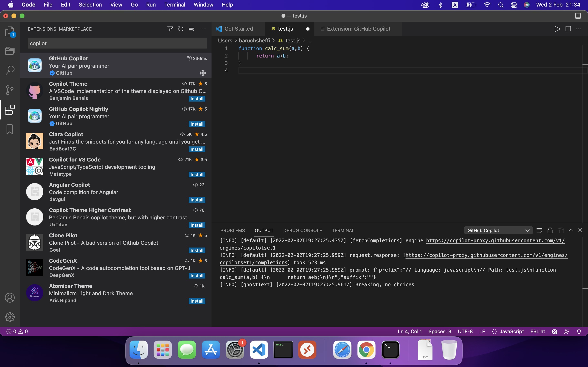Open the extensions panel more actions menu

pyautogui.click(x=202, y=29)
